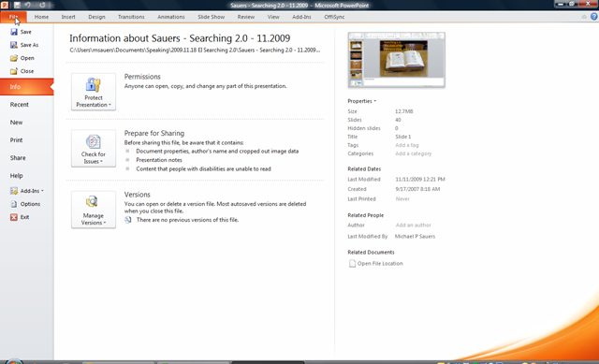
Task: Switch to the View tab
Action: tap(273, 17)
